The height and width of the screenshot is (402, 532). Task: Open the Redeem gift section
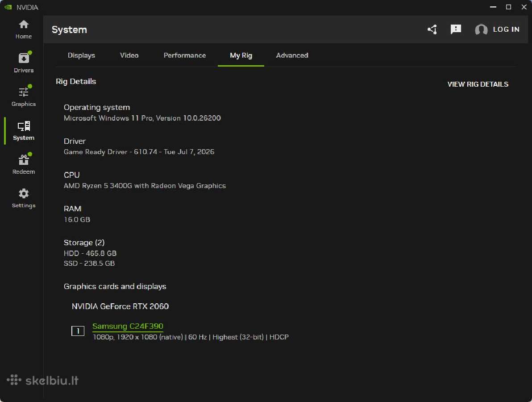[x=23, y=164]
